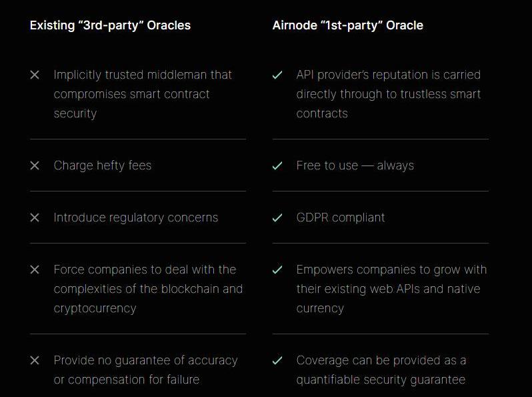
Task: Click the 'Existing 3rd-party Oracles' heading
Action: (x=110, y=25)
